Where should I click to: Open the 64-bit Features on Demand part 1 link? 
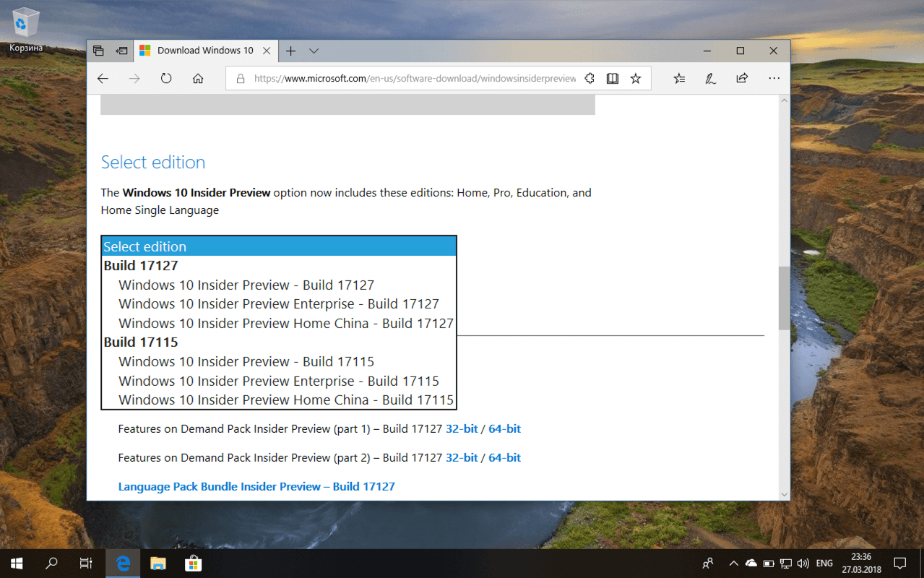click(x=504, y=428)
